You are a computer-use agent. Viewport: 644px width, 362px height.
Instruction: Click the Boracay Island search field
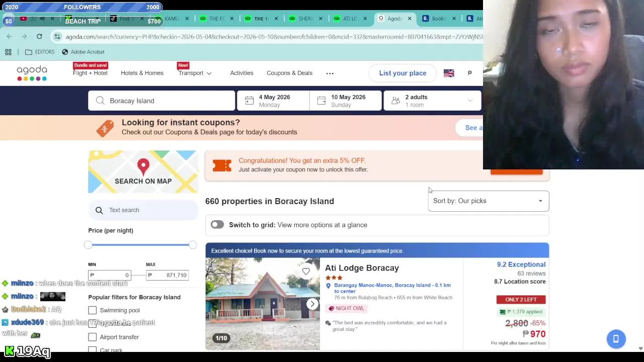162,101
